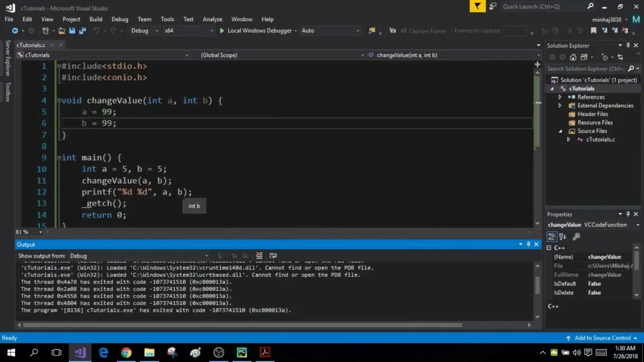This screenshot has width=644, height=362.
Task: Click the Solution Explorer search magnifier
Action: pos(630,69)
